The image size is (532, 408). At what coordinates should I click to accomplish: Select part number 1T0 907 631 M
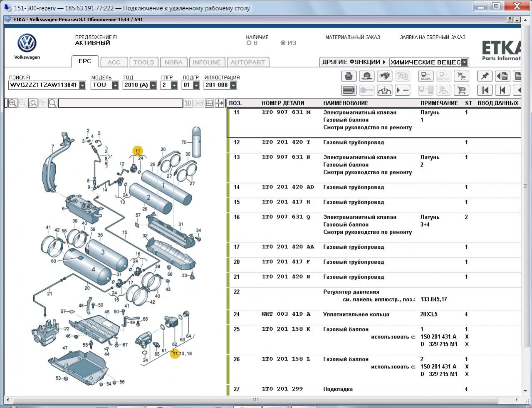coord(286,112)
